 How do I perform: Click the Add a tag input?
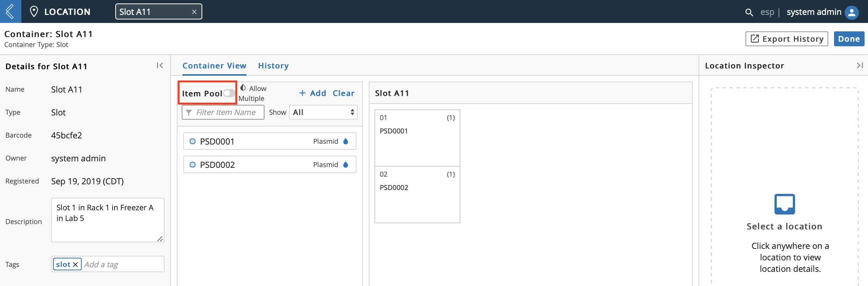pos(123,265)
